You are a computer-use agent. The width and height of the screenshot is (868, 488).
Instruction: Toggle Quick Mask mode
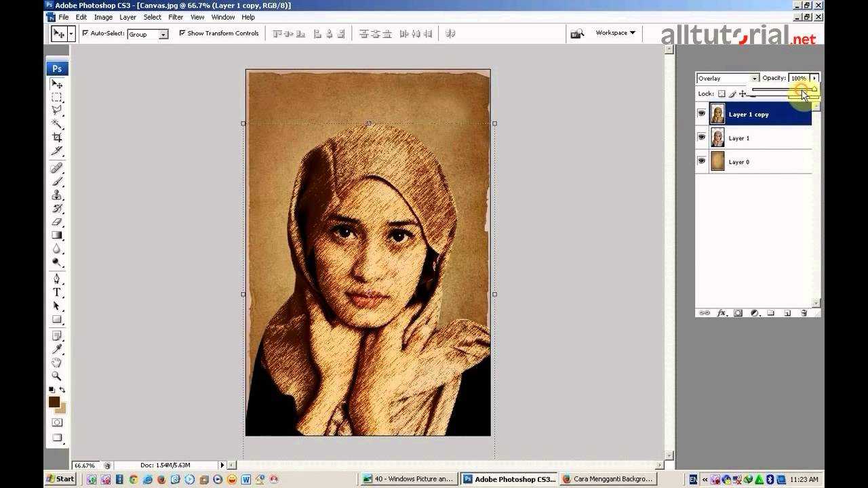(57, 422)
